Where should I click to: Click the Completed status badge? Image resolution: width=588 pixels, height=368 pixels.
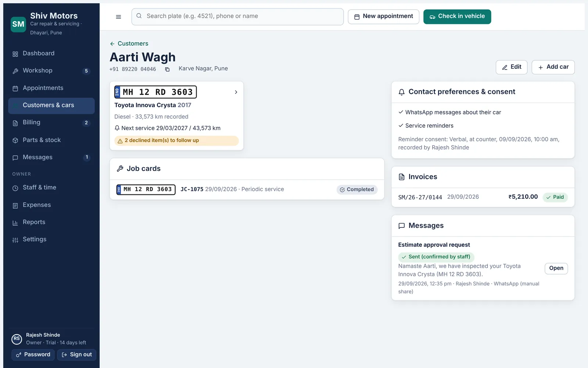(x=357, y=190)
